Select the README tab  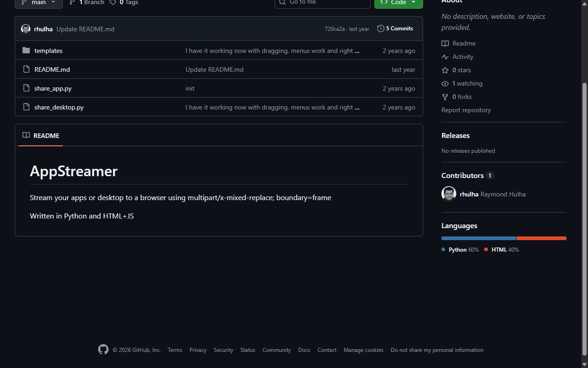click(41, 136)
